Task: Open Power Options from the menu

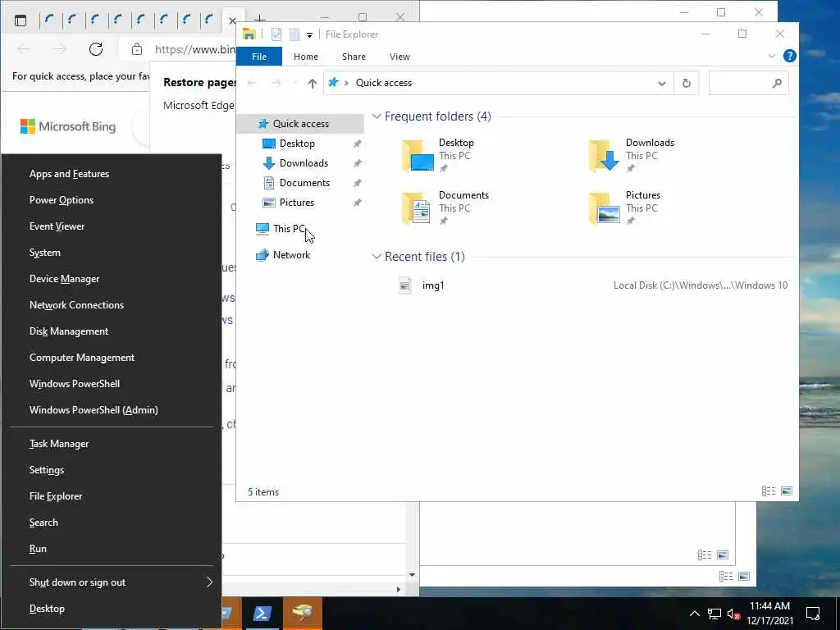Action: (61, 200)
